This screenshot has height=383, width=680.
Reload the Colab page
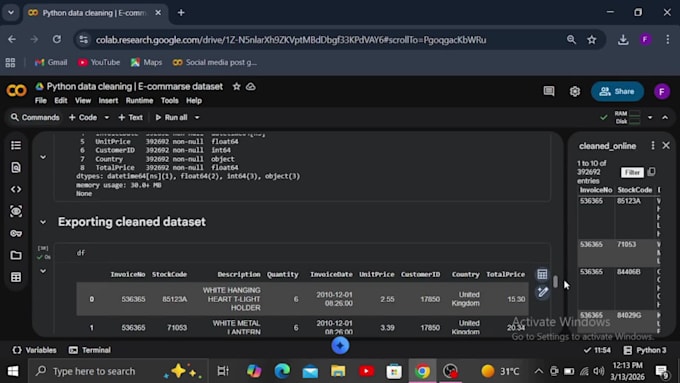[x=57, y=39]
